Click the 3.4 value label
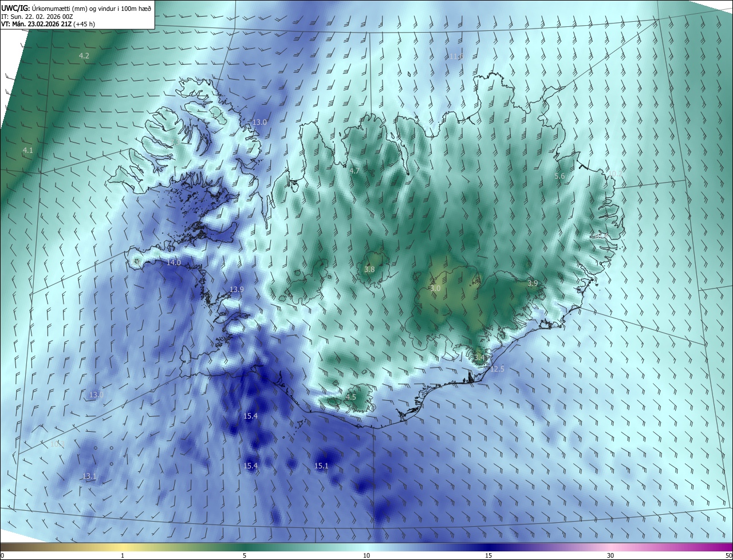 479,358
